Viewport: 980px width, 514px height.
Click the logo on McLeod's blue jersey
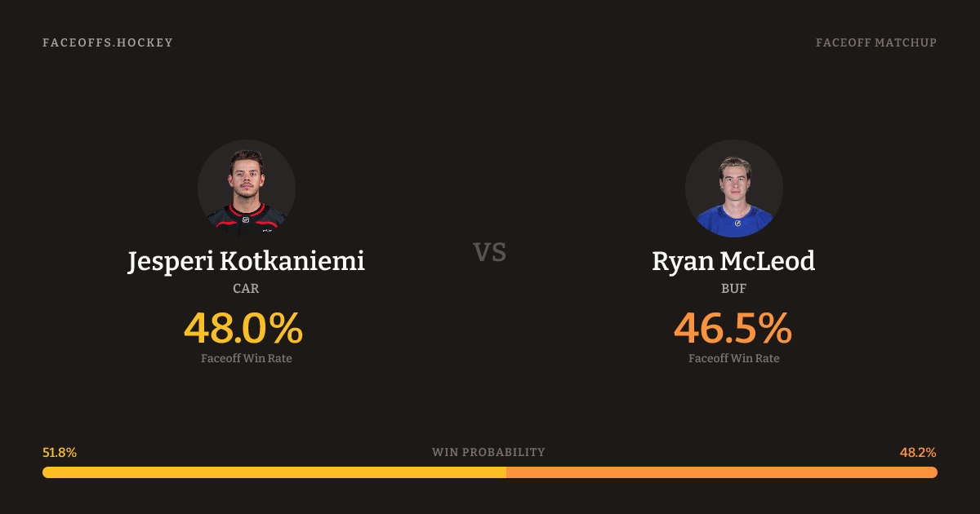coord(737,222)
